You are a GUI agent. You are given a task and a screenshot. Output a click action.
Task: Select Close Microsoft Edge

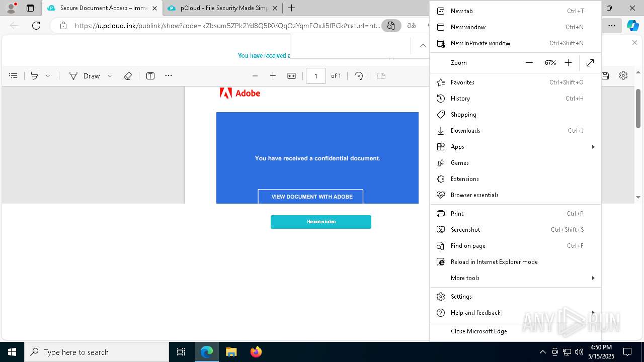click(516, 331)
